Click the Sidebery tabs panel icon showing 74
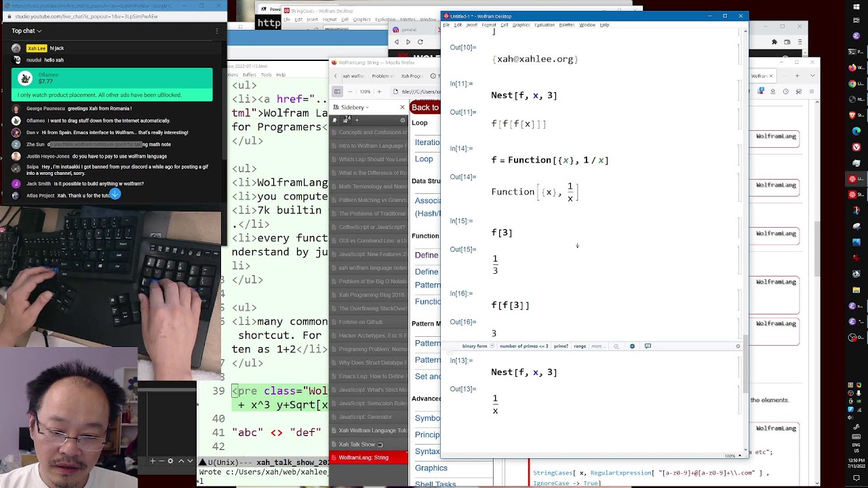Screen dimensions: 868x488 (347, 120)
